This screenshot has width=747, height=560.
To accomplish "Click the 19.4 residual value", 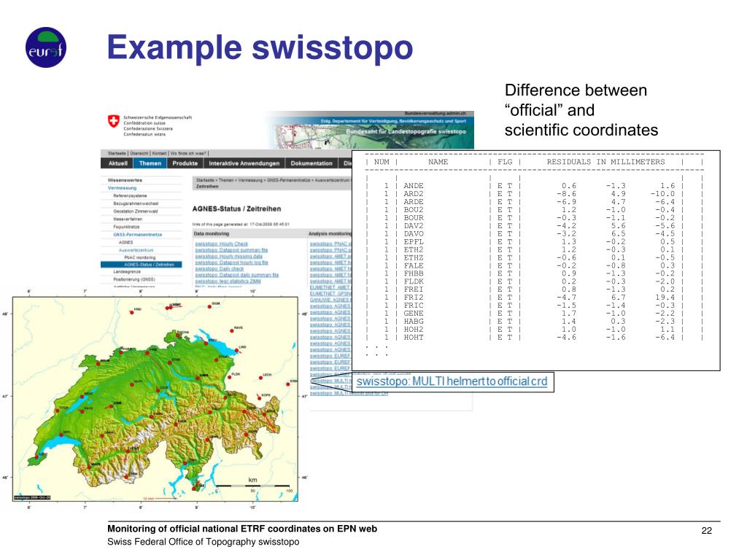I will (x=665, y=297).
